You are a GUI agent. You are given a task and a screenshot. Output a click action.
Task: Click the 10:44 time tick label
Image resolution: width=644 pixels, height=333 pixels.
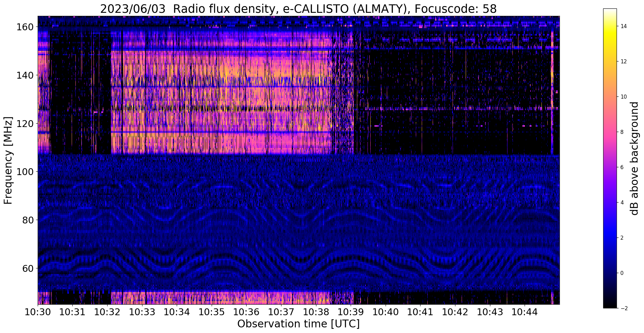(x=524, y=312)
